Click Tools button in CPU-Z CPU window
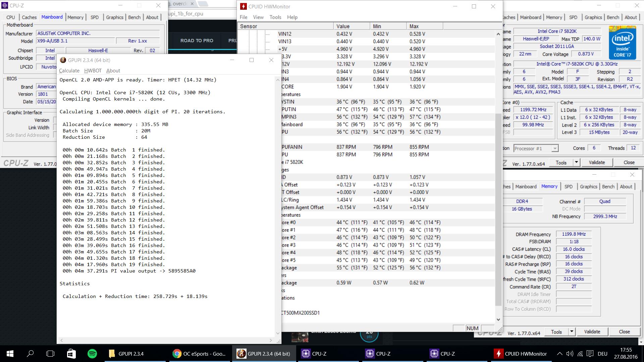 pos(561,163)
